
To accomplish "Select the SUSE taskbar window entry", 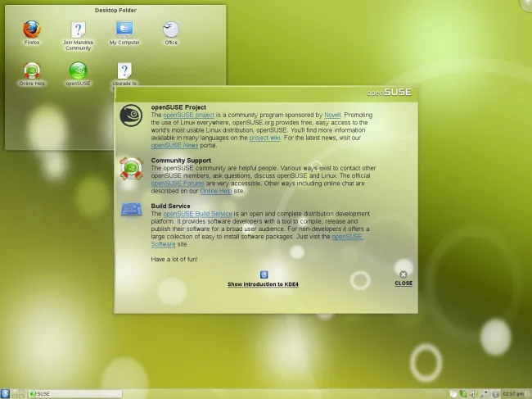I will coord(74,393).
